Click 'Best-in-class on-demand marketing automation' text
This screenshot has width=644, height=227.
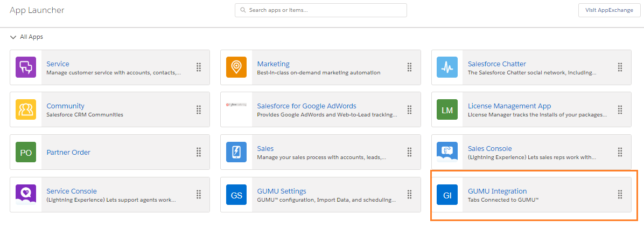(319, 73)
